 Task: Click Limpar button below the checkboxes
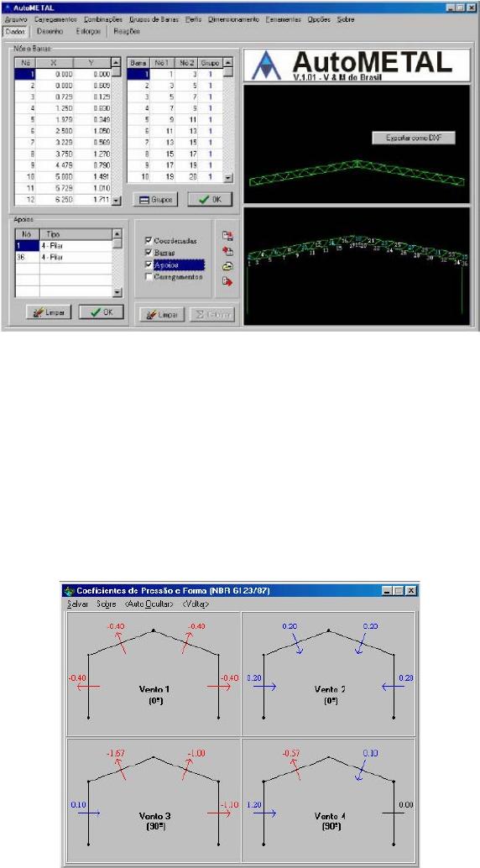pyautogui.click(x=162, y=315)
